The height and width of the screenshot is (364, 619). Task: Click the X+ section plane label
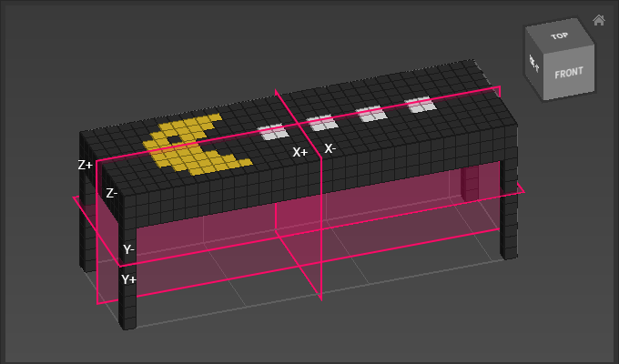point(299,153)
